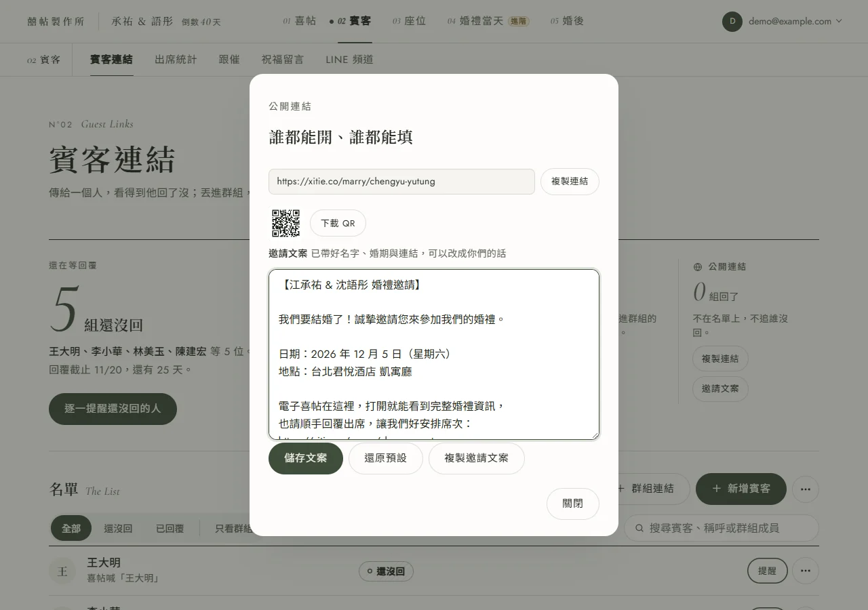The width and height of the screenshot is (868, 610).
Task: Click 逐一提醒還沒回的人 button
Action: click(x=113, y=409)
